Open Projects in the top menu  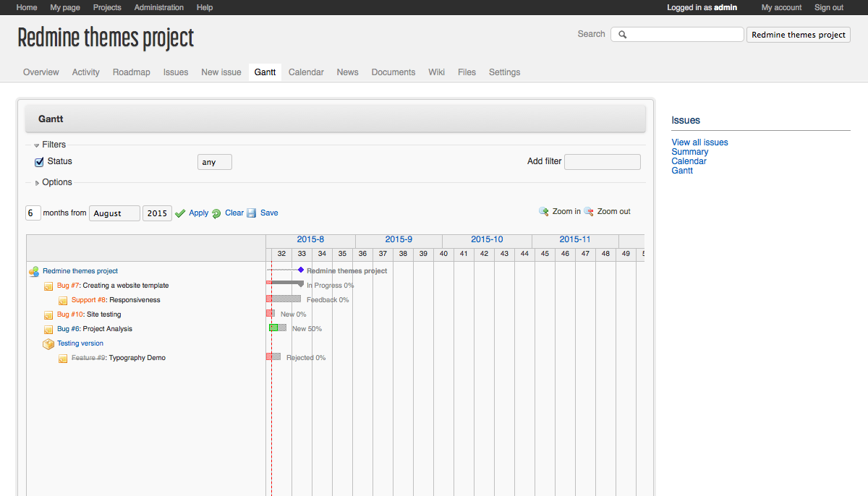point(107,7)
